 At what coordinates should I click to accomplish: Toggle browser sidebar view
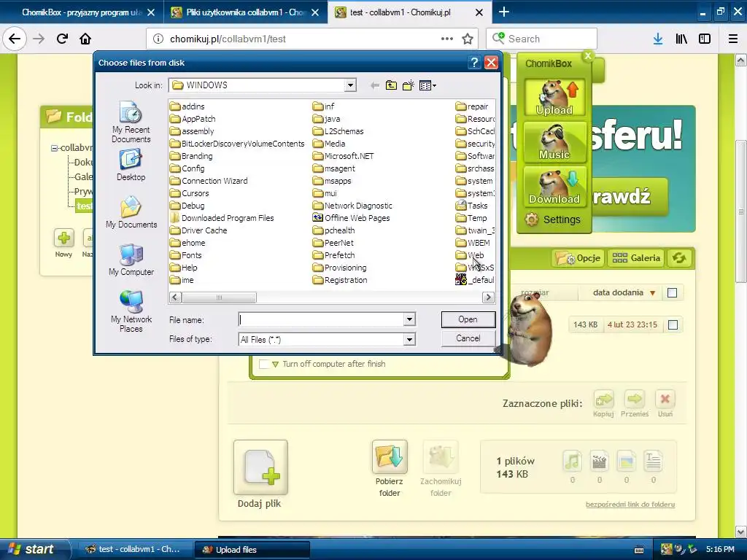click(705, 39)
